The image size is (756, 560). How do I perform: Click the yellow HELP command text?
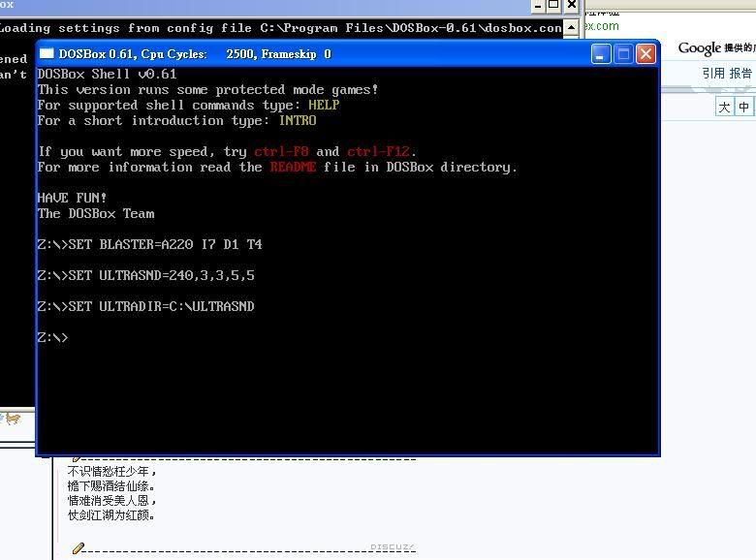tap(324, 105)
